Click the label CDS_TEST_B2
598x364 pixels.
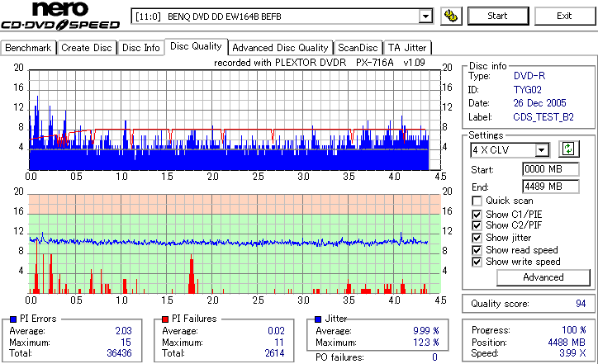[543, 117]
